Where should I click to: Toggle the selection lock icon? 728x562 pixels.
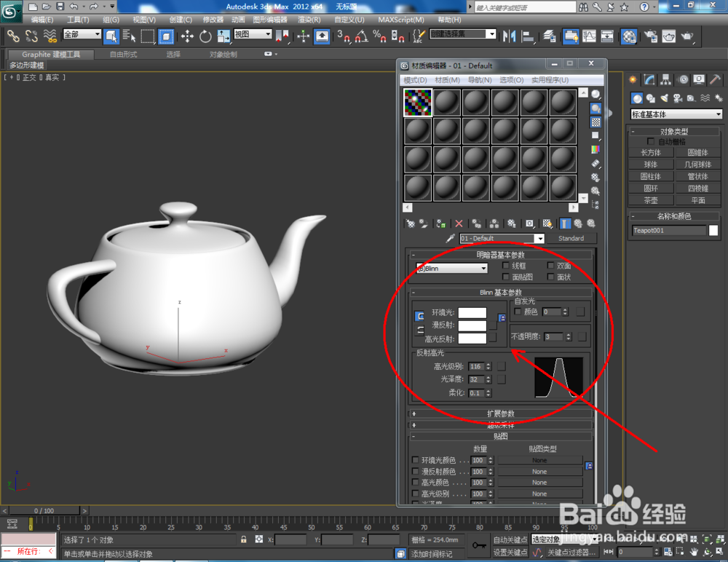tap(243, 539)
